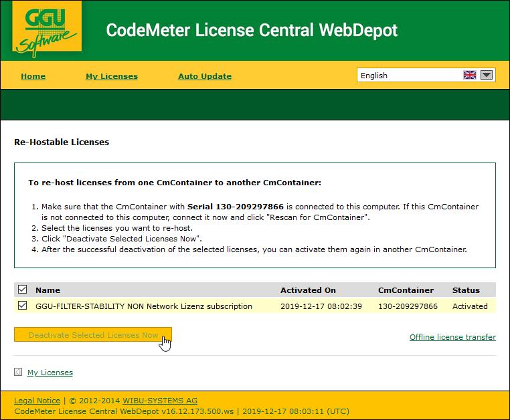Click the My Licenses link below the table
510x420 pixels.
[x=50, y=373]
